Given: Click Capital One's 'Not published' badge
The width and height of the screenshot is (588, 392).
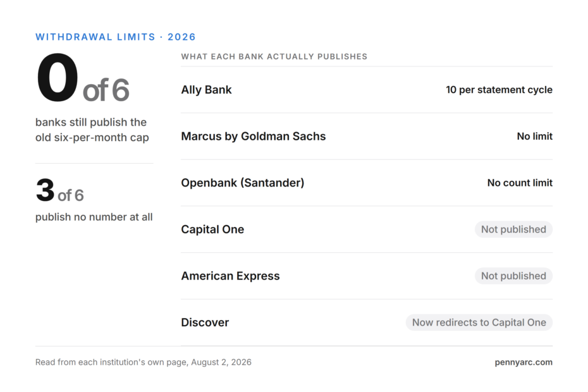Looking at the screenshot, I should tap(513, 230).
